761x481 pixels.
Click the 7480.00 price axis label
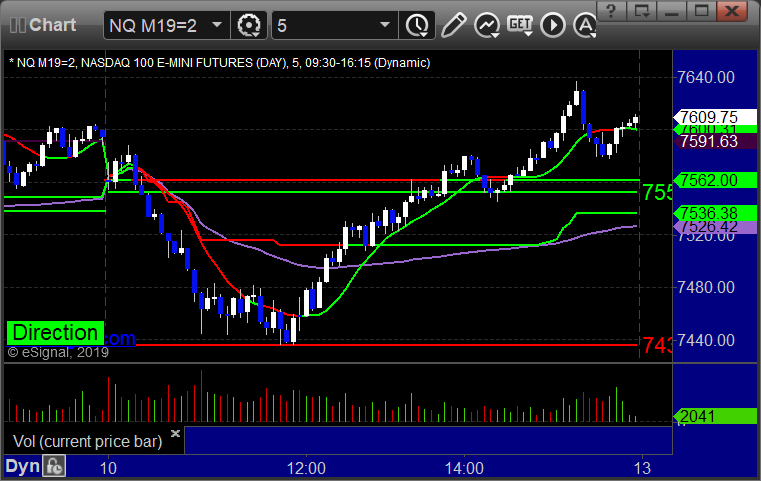tap(706, 287)
